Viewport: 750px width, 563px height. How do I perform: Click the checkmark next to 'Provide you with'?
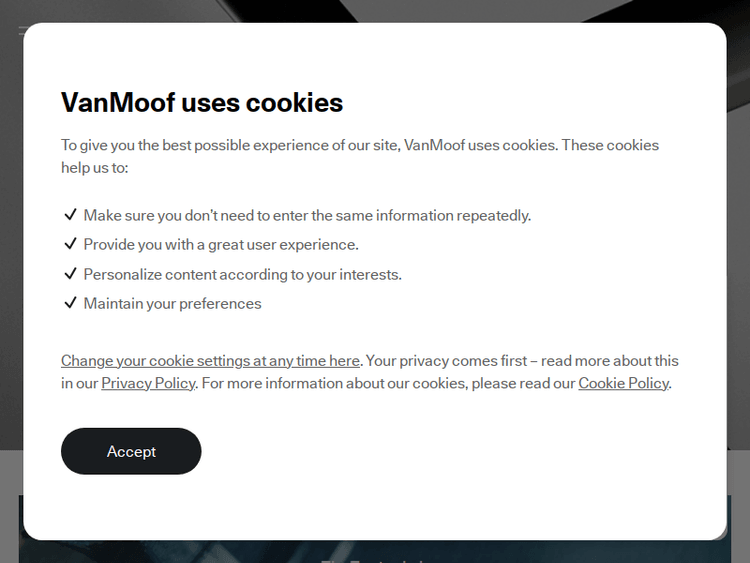click(70, 244)
